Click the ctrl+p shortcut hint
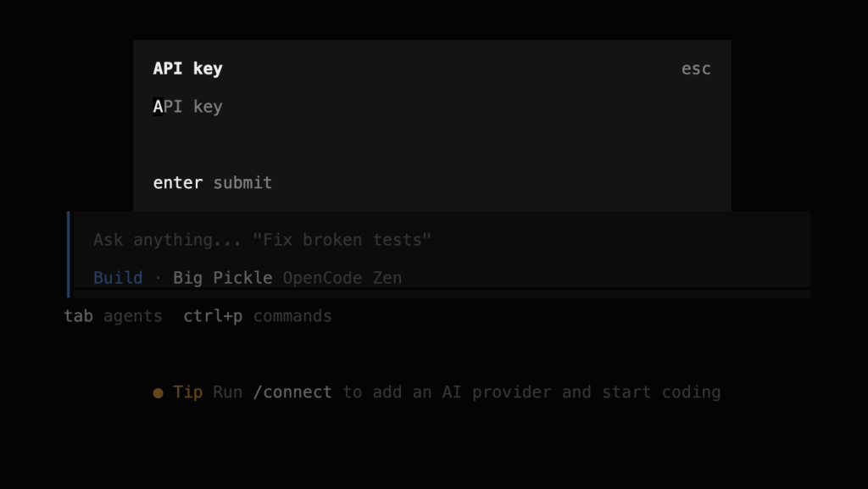The width and height of the screenshot is (868, 489). (x=213, y=316)
